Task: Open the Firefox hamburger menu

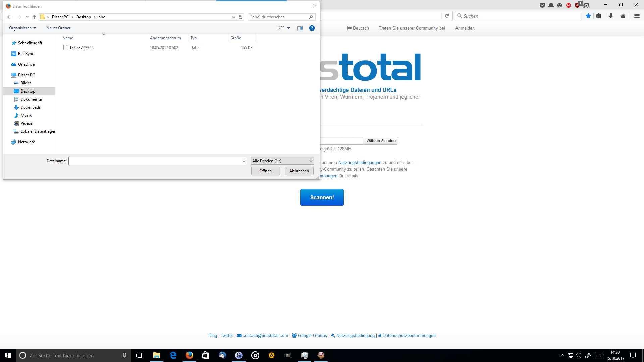Action: pos(637,16)
